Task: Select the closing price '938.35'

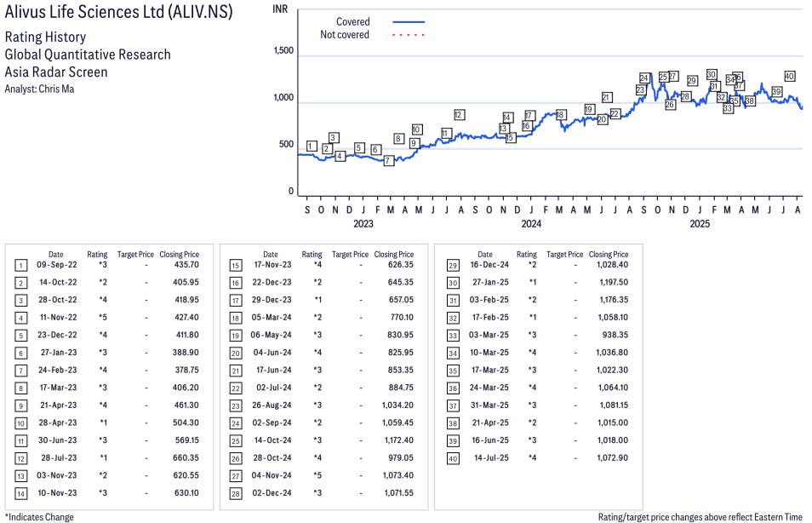Action: 615,335
